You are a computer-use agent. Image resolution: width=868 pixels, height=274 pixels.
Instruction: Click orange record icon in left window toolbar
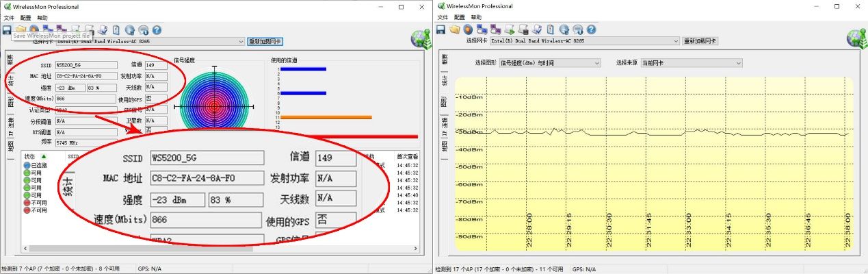[34, 29]
